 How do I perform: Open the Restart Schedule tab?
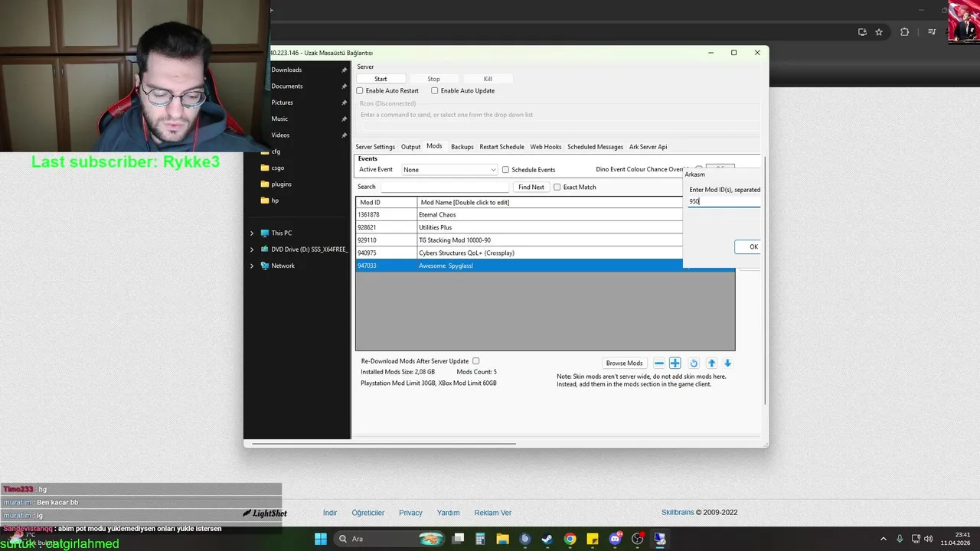(x=501, y=147)
